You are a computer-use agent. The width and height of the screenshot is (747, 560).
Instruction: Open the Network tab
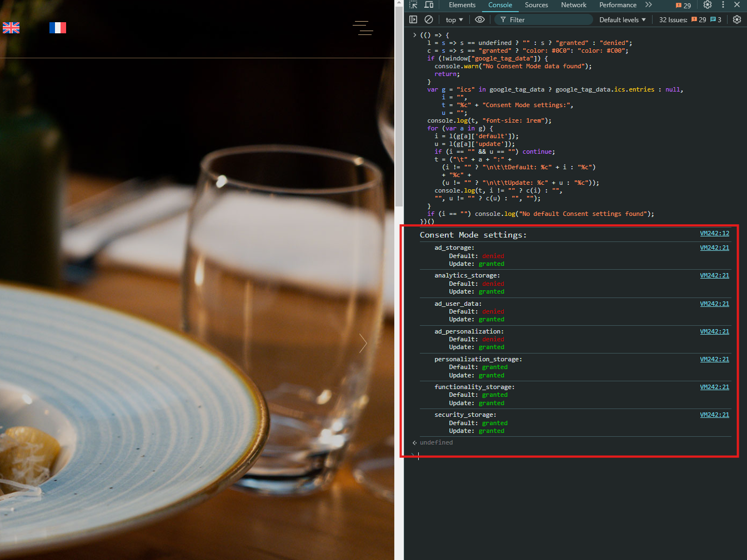(574, 5)
